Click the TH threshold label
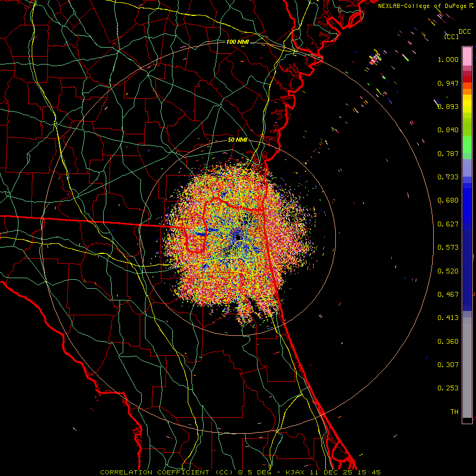476x476 pixels. click(454, 412)
